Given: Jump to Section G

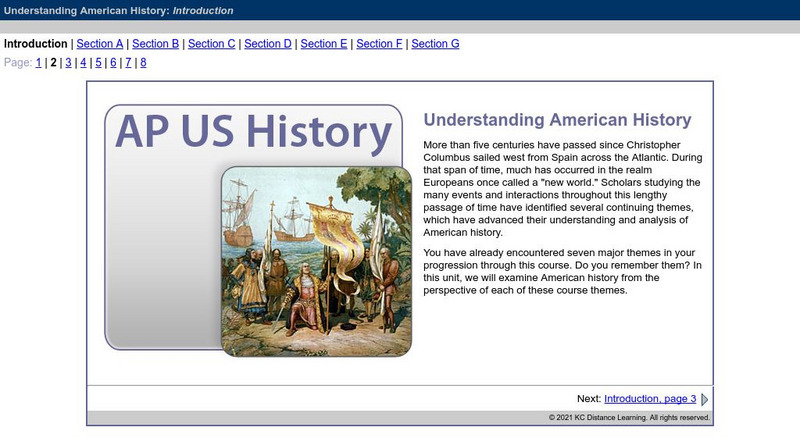Looking at the screenshot, I should pyautogui.click(x=435, y=44).
